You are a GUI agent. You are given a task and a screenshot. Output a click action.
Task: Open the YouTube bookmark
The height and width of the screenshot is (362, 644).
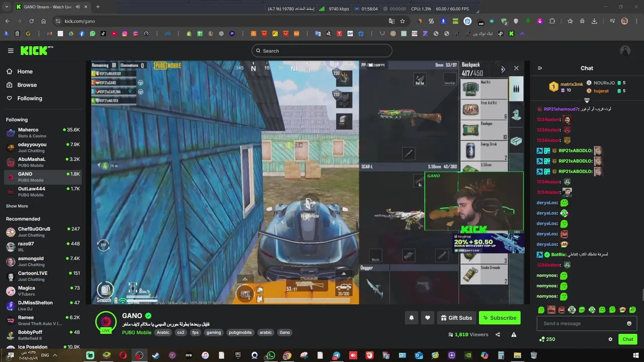[114, 34]
